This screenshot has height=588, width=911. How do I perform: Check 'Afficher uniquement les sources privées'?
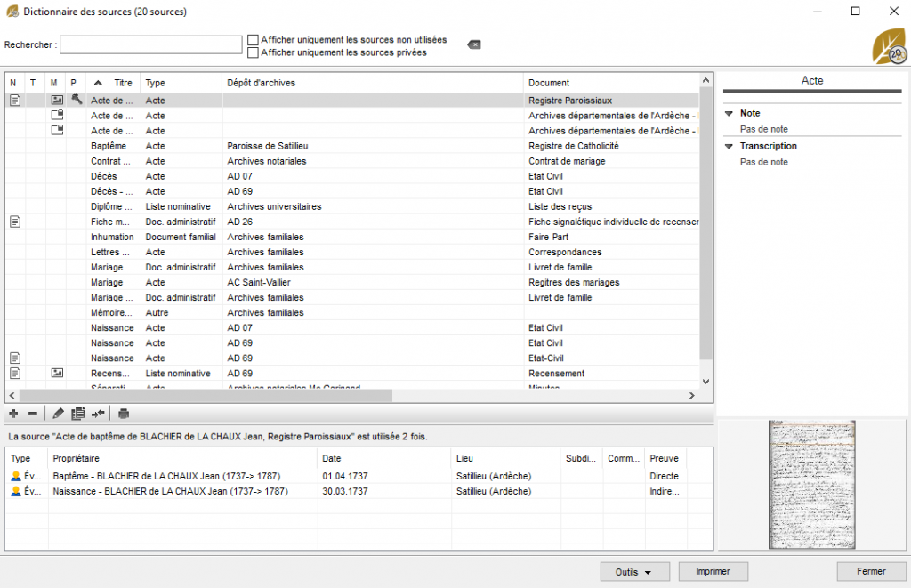[253, 52]
